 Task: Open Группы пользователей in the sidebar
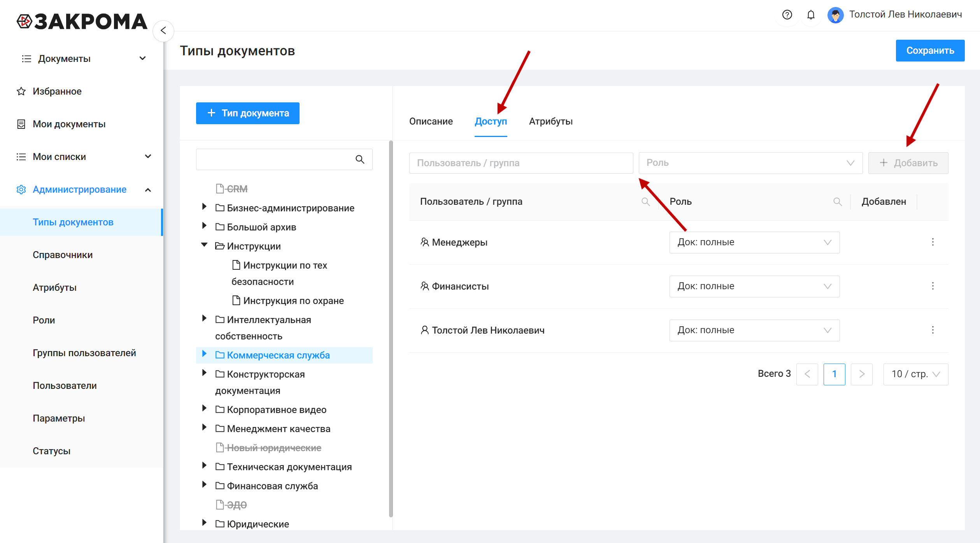[84, 353]
